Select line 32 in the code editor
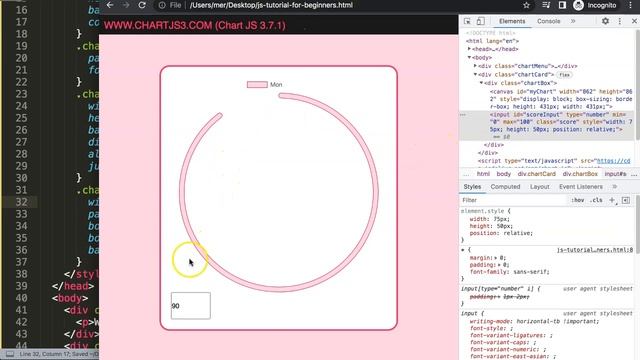 pos(21,202)
